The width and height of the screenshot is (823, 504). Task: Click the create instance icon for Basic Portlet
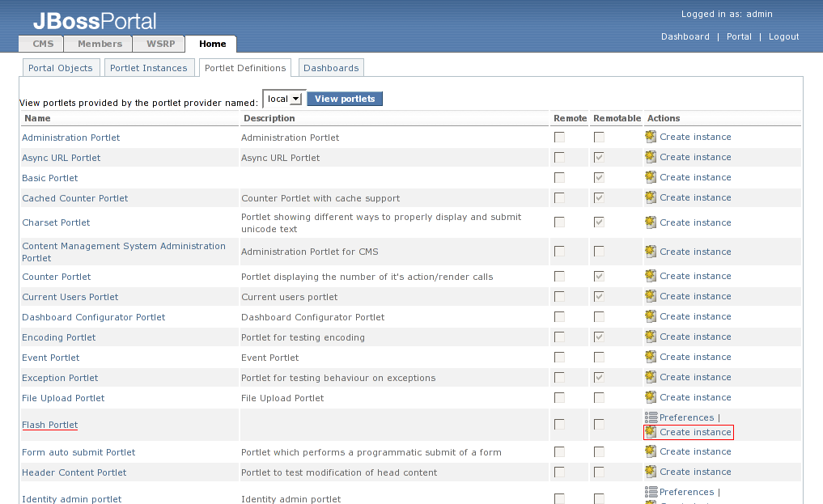point(651,177)
